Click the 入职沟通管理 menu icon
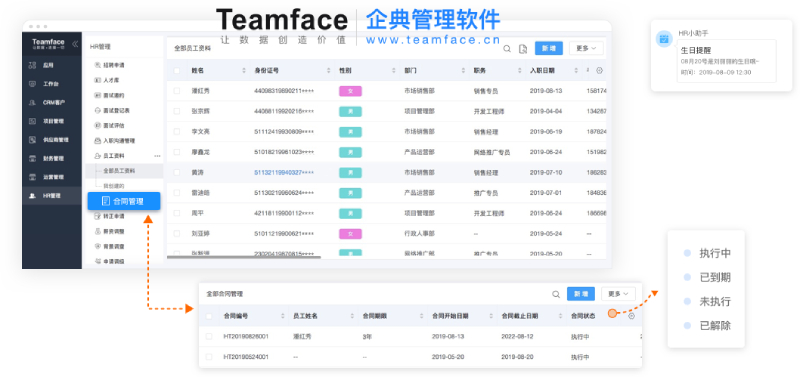This screenshot has width=800, height=377. [x=98, y=140]
